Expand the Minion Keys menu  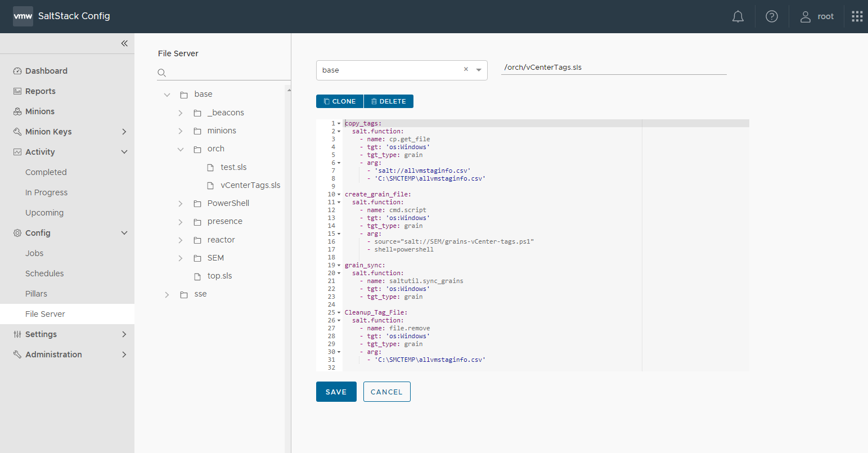point(124,132)
